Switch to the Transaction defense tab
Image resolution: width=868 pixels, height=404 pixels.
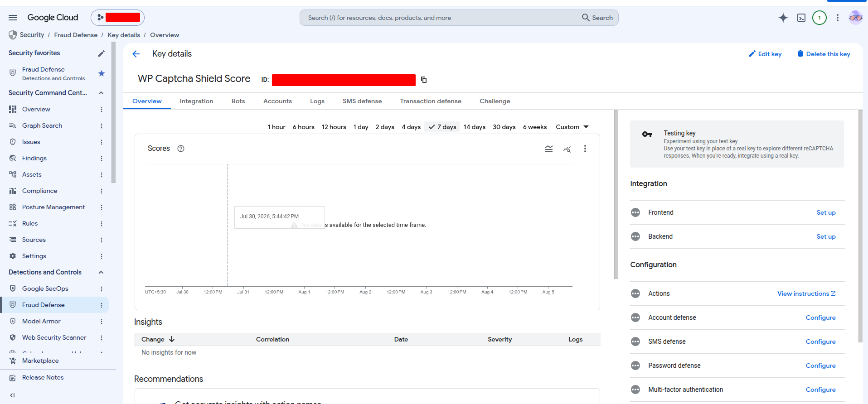pos(431,101)
